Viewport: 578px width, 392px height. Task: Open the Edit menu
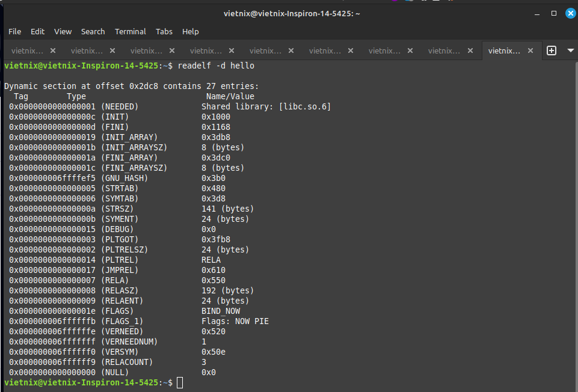click(x=38, y=32)
